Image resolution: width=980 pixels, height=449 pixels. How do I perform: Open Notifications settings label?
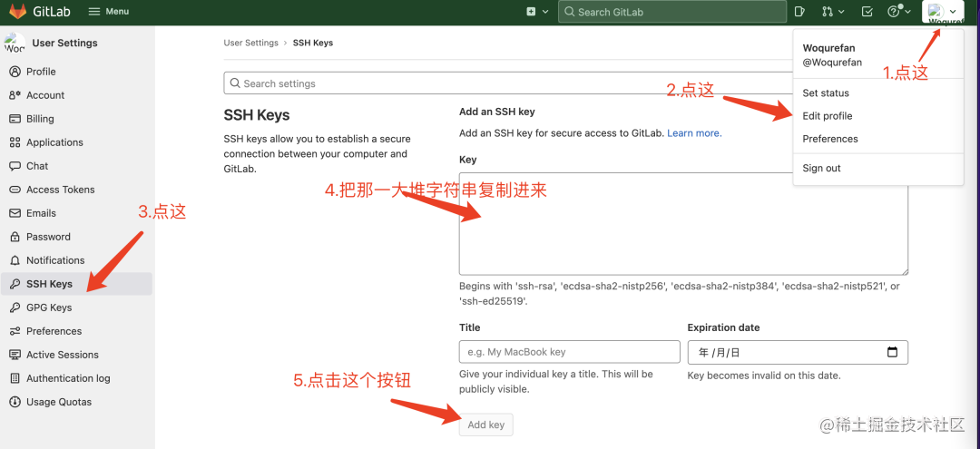[x=55, y=260]
